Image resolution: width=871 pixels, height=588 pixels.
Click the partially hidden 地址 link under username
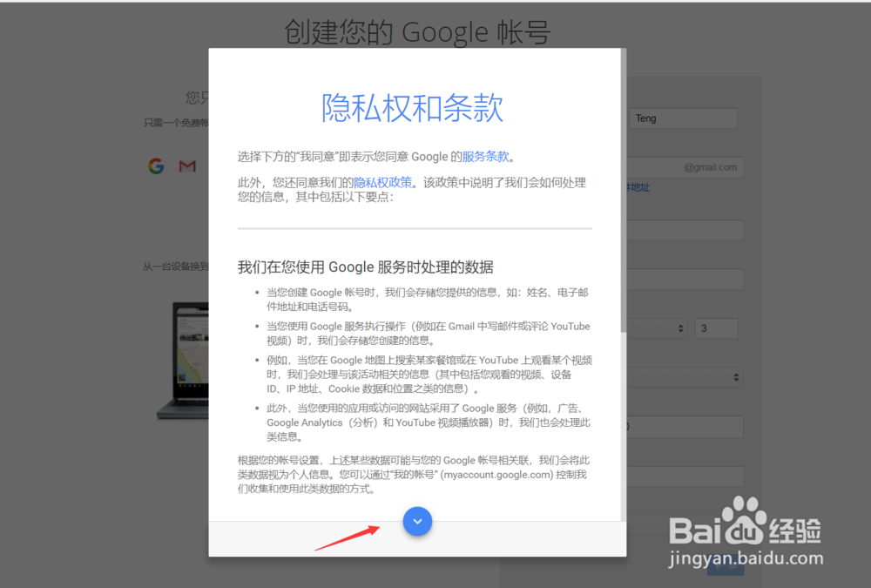638,187
